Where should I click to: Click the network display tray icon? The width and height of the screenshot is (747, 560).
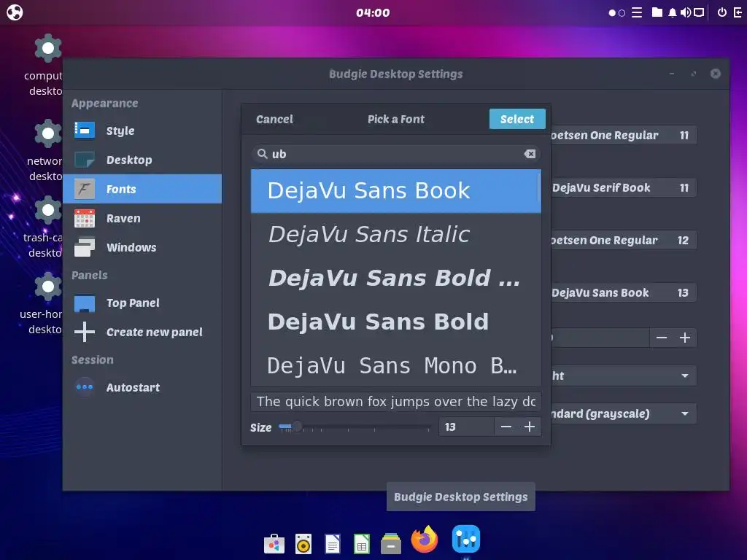[x=699, y=12]
